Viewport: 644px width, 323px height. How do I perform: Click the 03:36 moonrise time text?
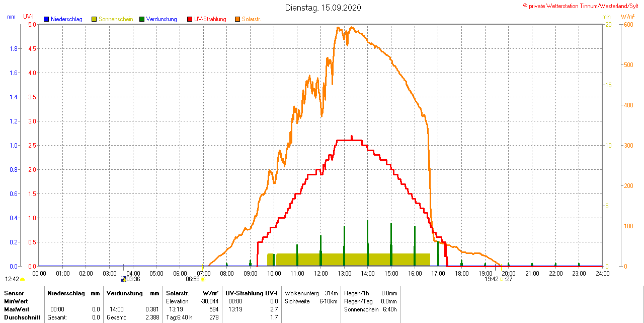click(x=133, y=279)
